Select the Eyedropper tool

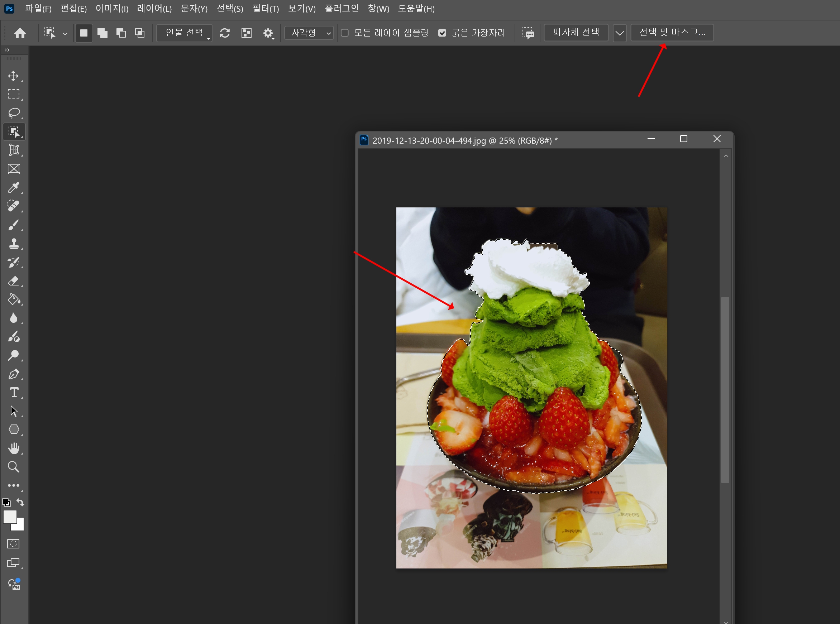pyautogui.click(x=14, y=187)
